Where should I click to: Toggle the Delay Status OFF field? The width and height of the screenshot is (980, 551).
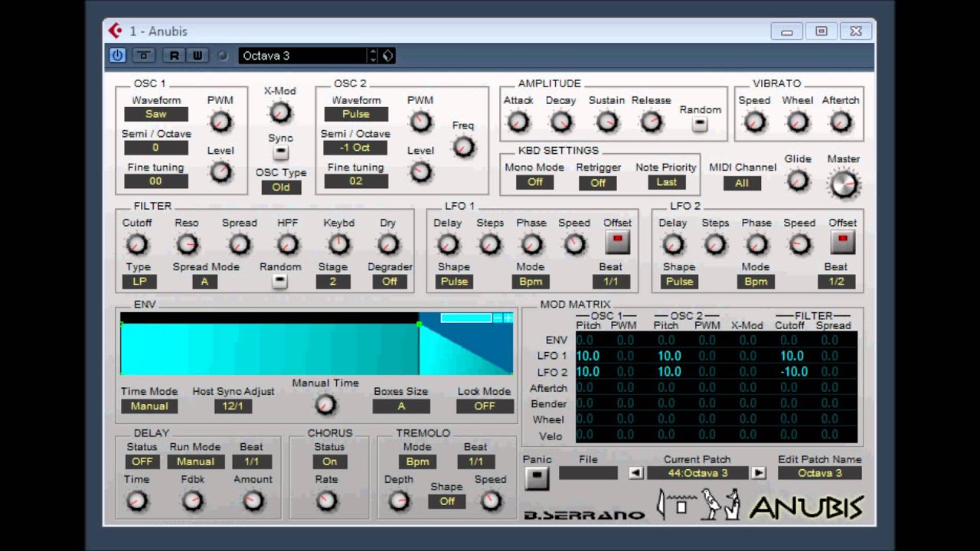click(142, 461)
